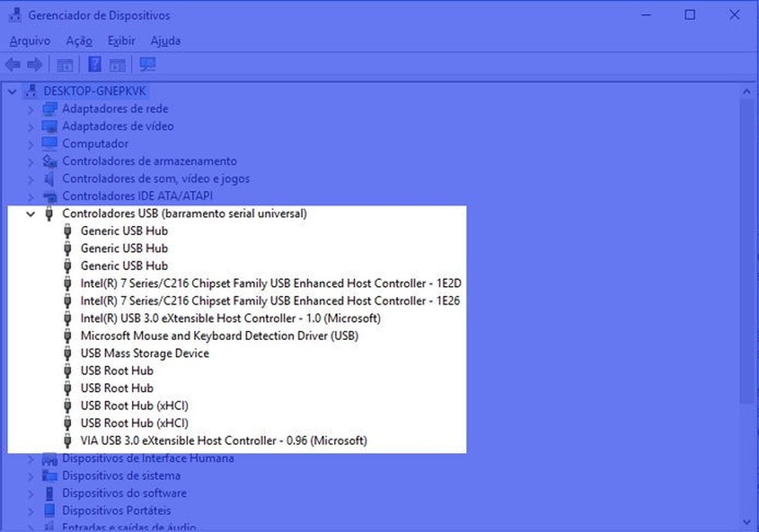Viewport: 759px width, 532px height.
Task: Click the Help question-mark toolbar icon
Action: 95,64
